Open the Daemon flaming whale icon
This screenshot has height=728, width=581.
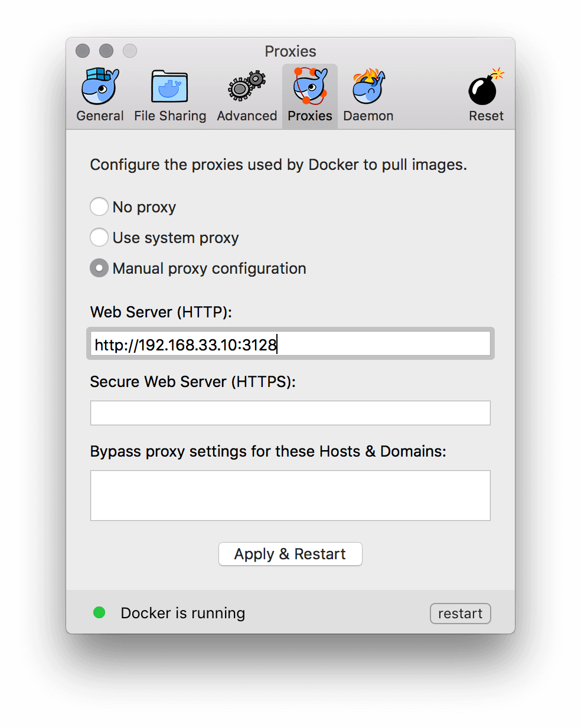(368, 86)
